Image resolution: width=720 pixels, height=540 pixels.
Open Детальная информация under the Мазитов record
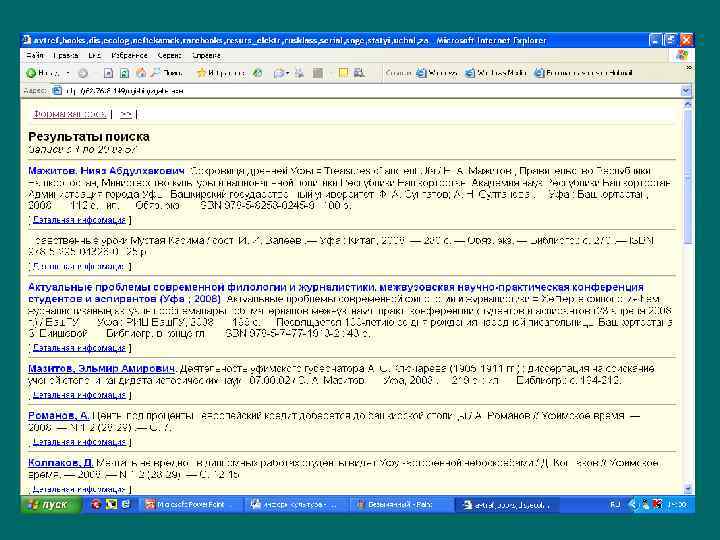[x=79, y=395]
